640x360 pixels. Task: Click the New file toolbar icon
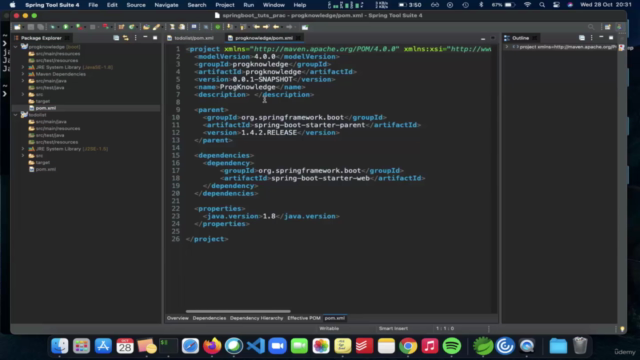[17, 27]
